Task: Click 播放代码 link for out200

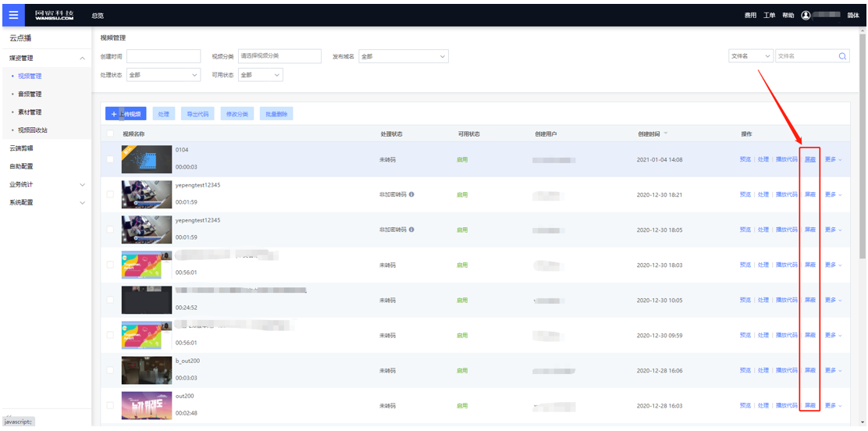Action: (x=787, y=405)
